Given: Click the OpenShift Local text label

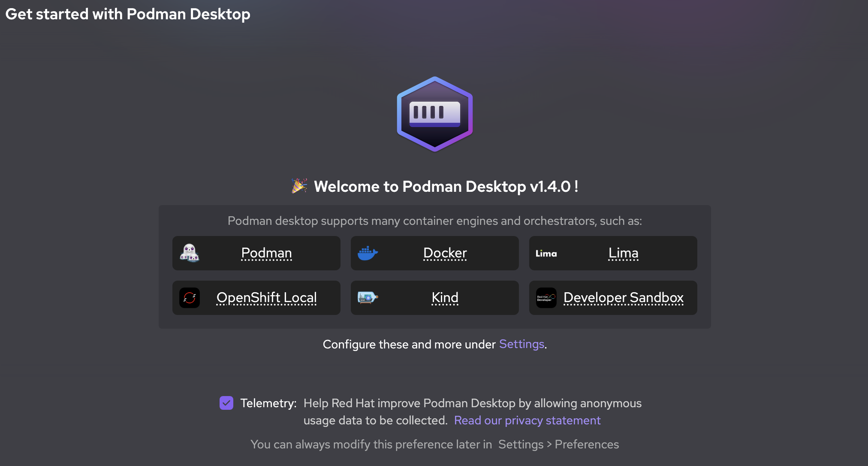Looking at the screenshot, I should [x=266, y=298].
